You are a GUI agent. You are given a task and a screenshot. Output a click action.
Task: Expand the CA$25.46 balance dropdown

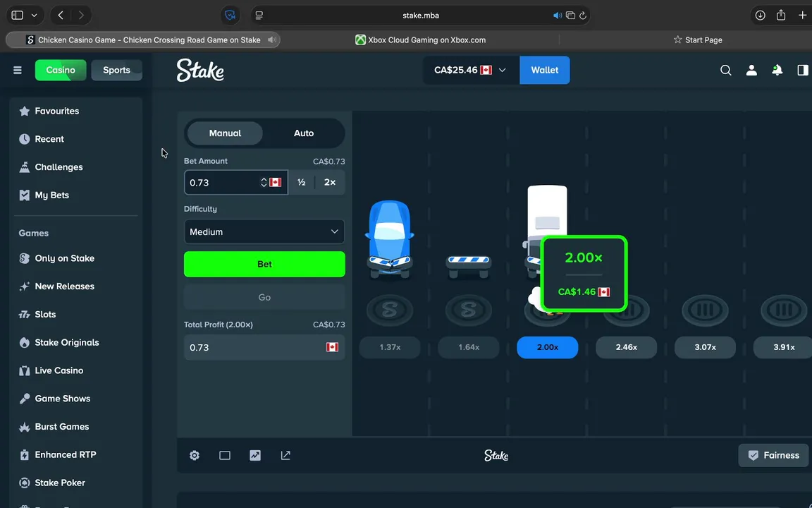tap(469, 70)
